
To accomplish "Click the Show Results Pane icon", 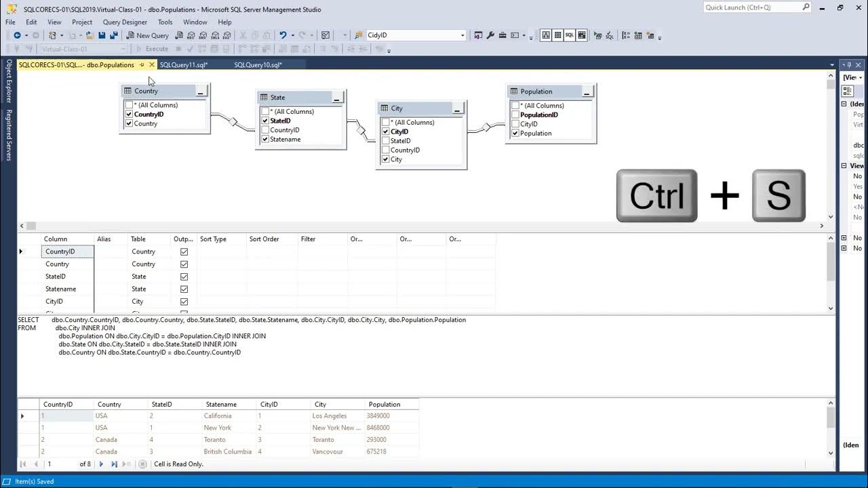I will tap(582, 35).
